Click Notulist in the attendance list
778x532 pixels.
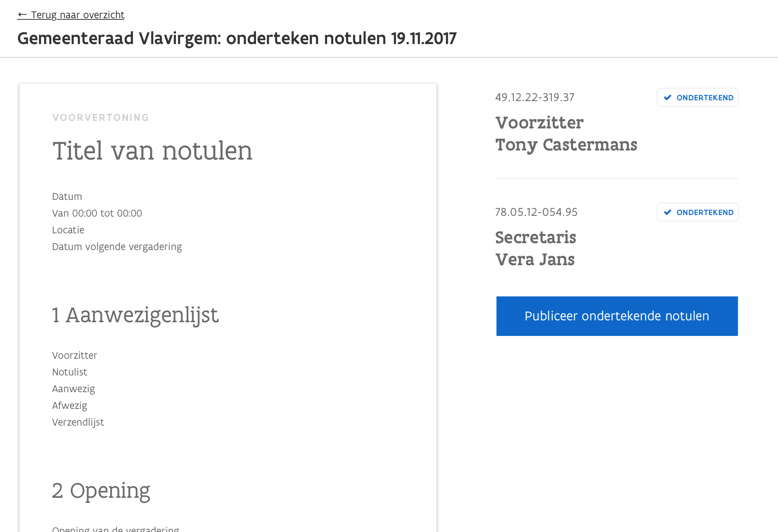click(70, 372)
